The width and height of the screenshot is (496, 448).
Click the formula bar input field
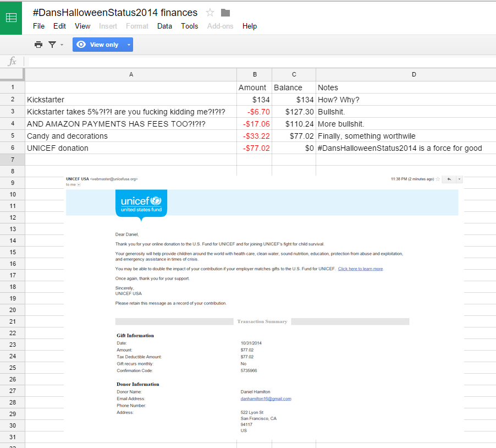point(258,62)
